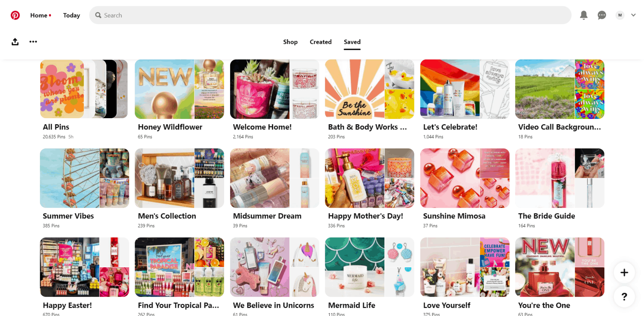Open the Today link
Viewport: 644px width, 316px height.
(72, 15)
